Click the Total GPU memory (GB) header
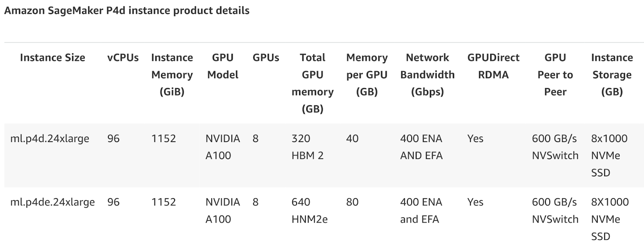The width and height of the screenshot is (644, 247). point(312,83)
